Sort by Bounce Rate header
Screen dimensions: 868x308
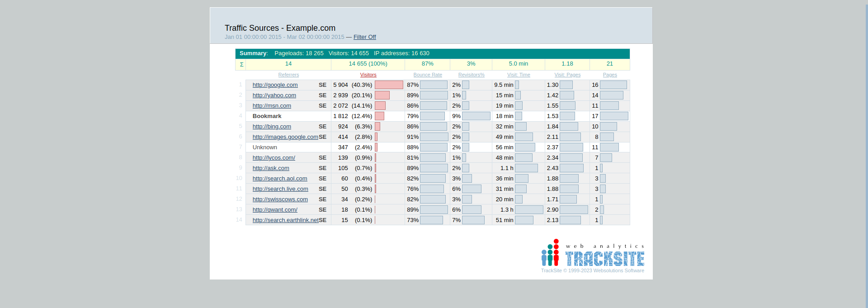click(x=427, y=75)
